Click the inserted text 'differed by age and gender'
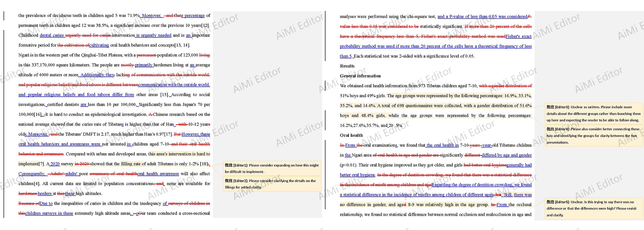The image size is (644, 230). (x=506, y=155)
